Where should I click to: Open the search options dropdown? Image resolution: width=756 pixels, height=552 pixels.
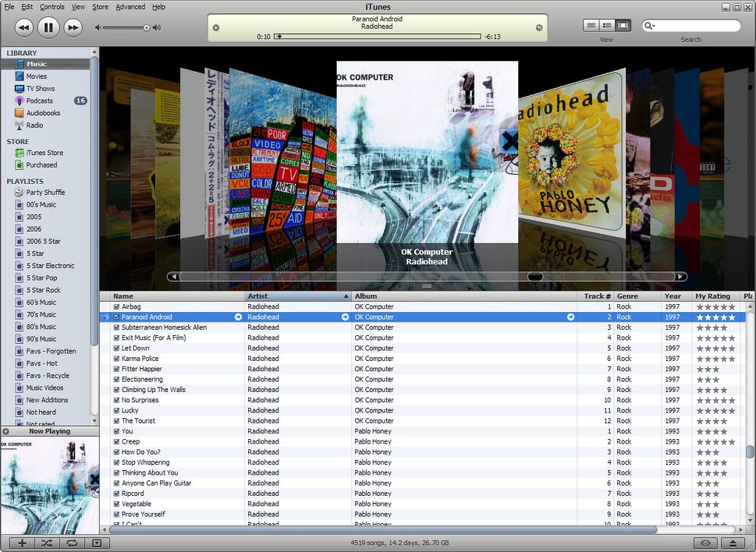(x=650, y=26)
